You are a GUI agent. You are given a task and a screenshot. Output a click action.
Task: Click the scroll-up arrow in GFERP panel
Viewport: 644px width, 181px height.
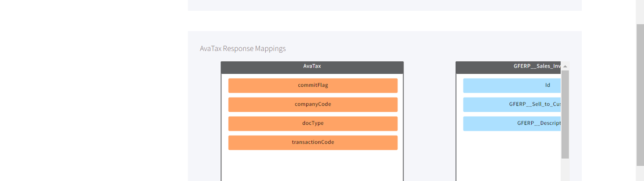565,66
